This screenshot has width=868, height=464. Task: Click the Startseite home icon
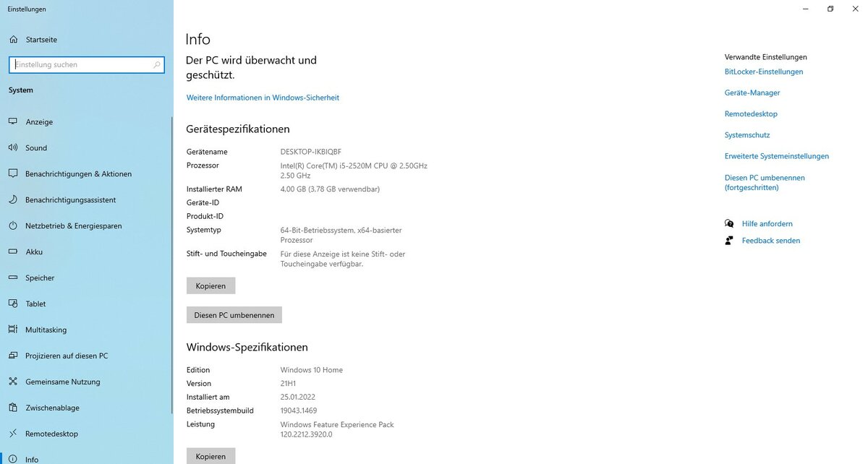13,40
